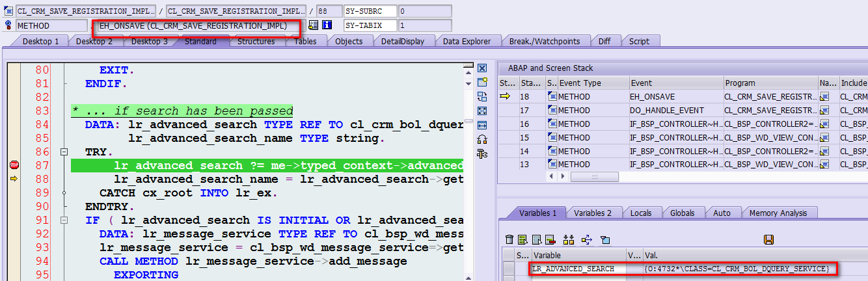Switch to the Desktop 3 tab
The width and height of the screenshot is (868, 281).
click(x=149, y=41)
